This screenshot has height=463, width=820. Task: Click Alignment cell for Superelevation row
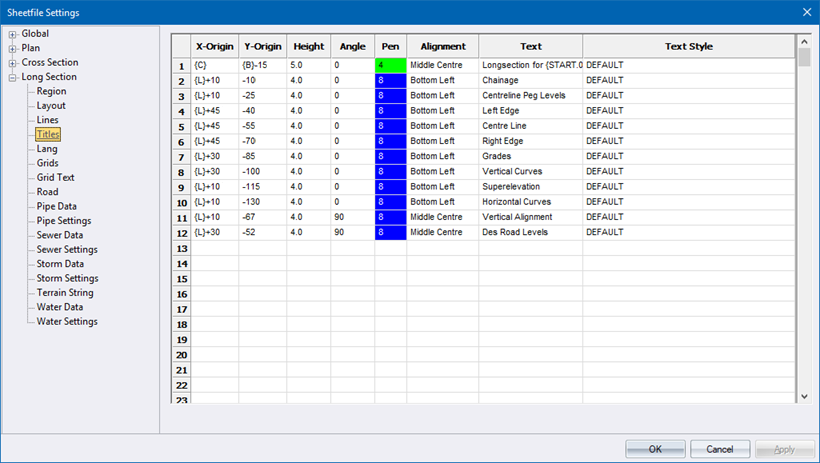[442, 186]
